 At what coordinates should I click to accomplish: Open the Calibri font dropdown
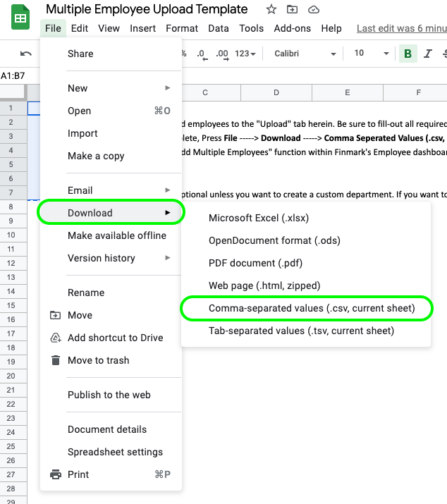coord(305,54)
